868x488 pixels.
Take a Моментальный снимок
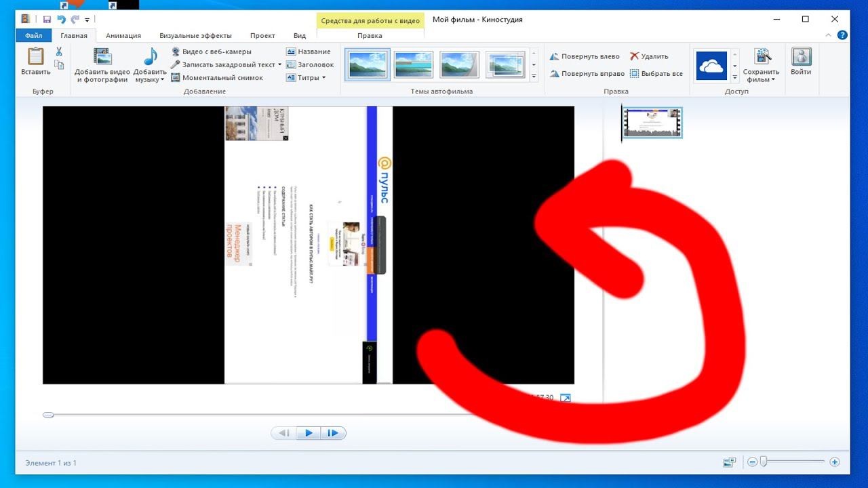pos(217,78)
